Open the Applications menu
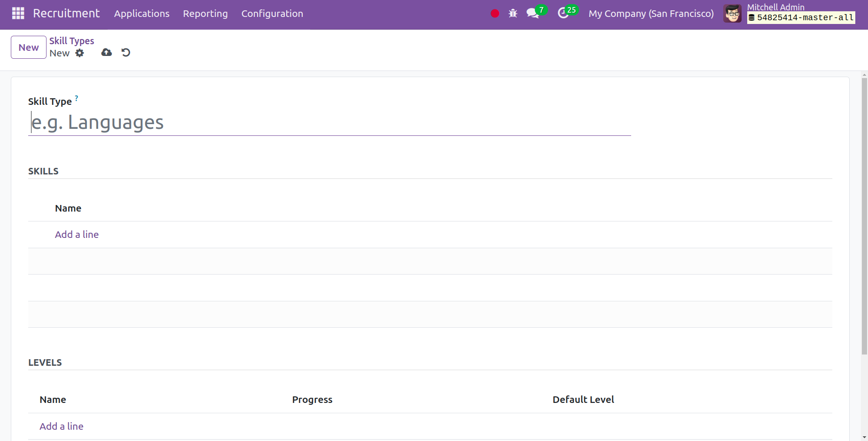The height and width of the screenshot is (441, 868). pyautogui.click(x=141, y=14)
